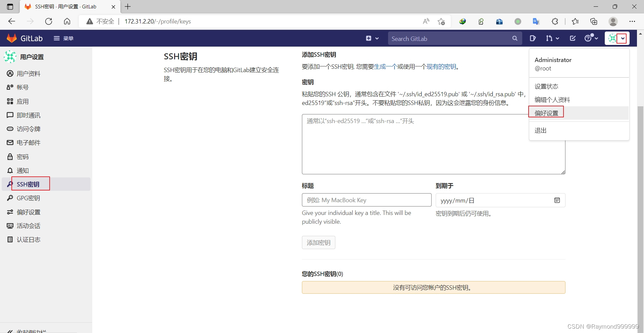Open browser collections icon
This screenshot has width=644, height=333.
point(594,21)
